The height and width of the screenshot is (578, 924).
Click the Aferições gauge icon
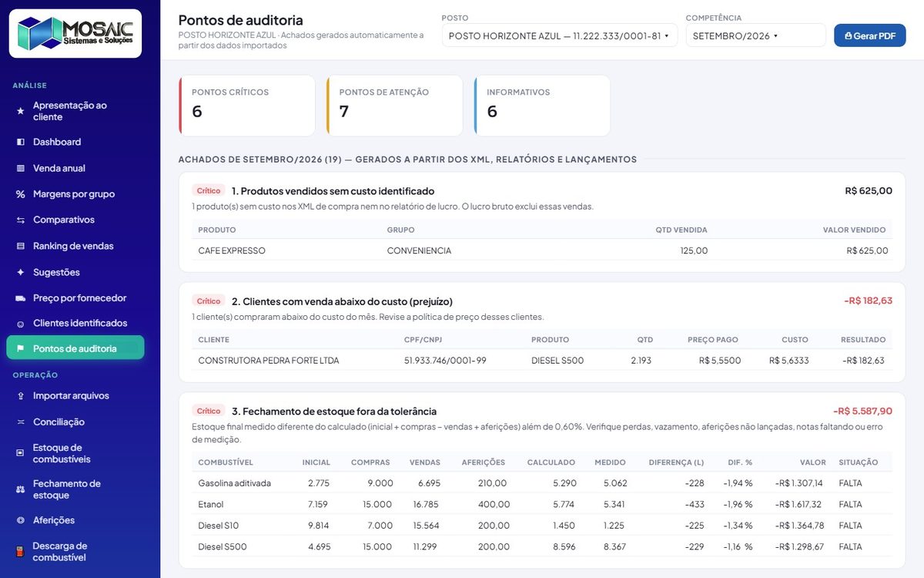21,520
